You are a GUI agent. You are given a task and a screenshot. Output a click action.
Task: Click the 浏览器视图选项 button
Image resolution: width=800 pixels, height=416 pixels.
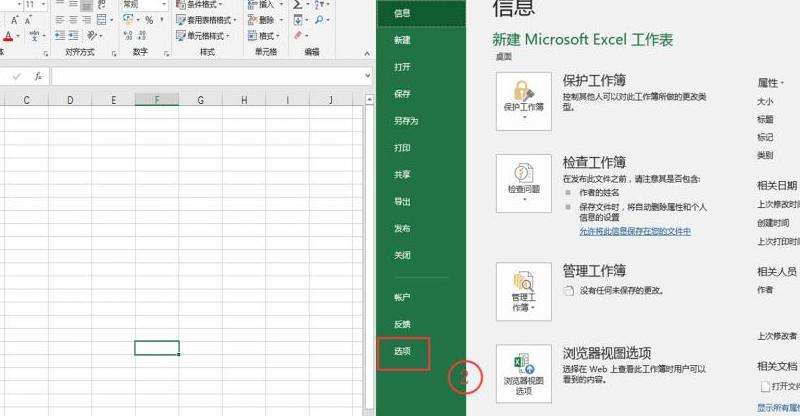(524, 374)
